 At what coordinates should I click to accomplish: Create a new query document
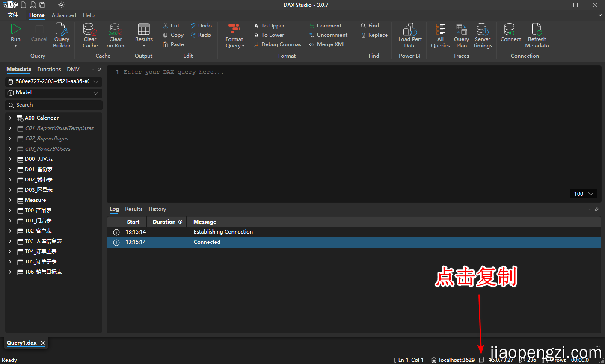(24, 5)
